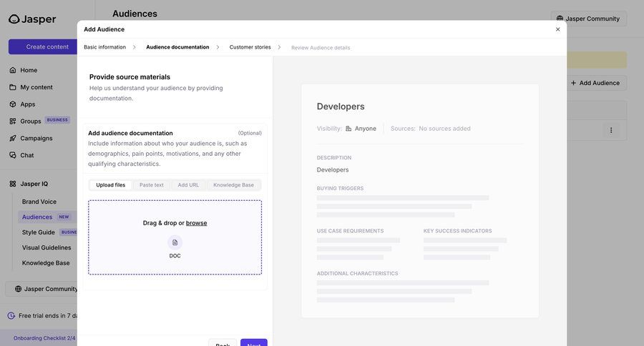Open Jasper Community in the sidebar
Image resolution: width=644 pixels, height=346 pixels.
(42, 289)
